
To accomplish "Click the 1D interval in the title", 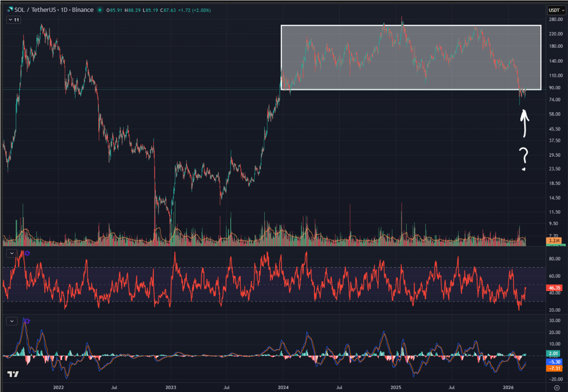I will tap(64, 10).
